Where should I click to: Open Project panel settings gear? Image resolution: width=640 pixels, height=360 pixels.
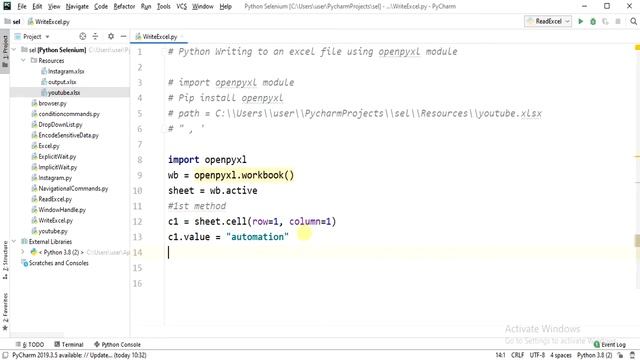pyautogui.click(x=111, y=36)
